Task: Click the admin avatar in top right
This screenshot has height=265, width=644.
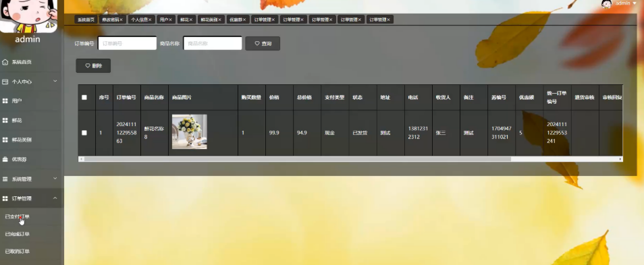Action: click(607, 3)
